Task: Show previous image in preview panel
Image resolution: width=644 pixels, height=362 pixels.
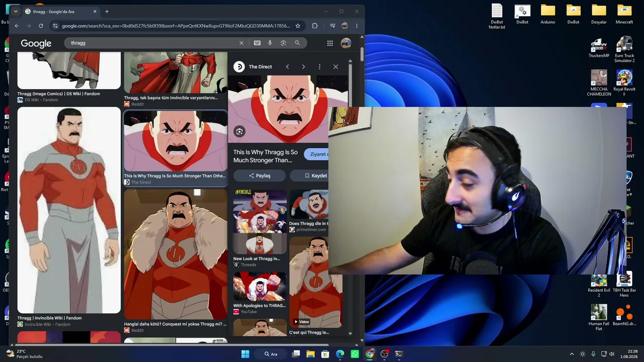Action: coord(287,66)
